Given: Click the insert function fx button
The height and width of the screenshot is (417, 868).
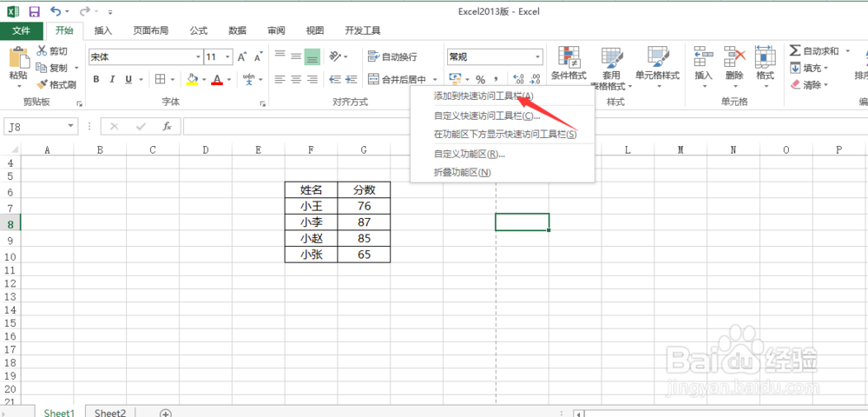Looking at the screenshot, I should coord(168,126).
